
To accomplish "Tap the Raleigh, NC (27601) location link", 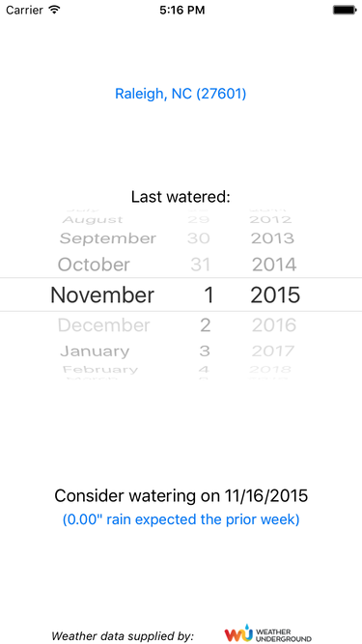I will coord(181,94).
